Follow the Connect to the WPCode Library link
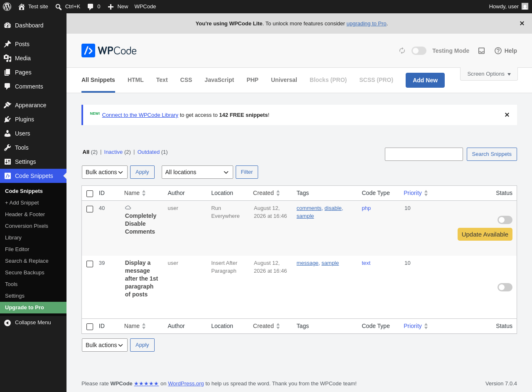 pyautogui.click(x=140, y=115)
